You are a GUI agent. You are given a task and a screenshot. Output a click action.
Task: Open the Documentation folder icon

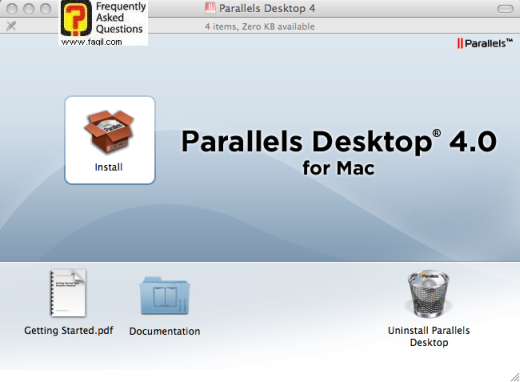click(x=165, y=295)
